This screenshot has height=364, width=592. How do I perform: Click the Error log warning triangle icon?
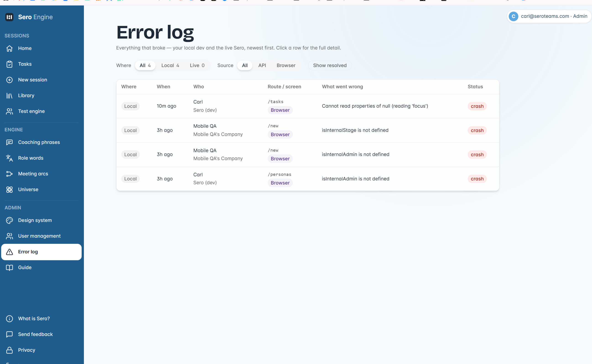9,252
